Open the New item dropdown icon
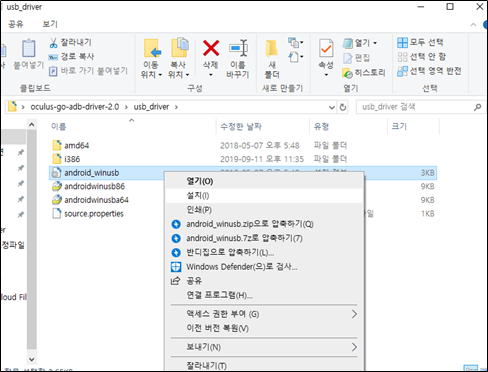Viewport: 488px width, 372px height. coord(295,42)
